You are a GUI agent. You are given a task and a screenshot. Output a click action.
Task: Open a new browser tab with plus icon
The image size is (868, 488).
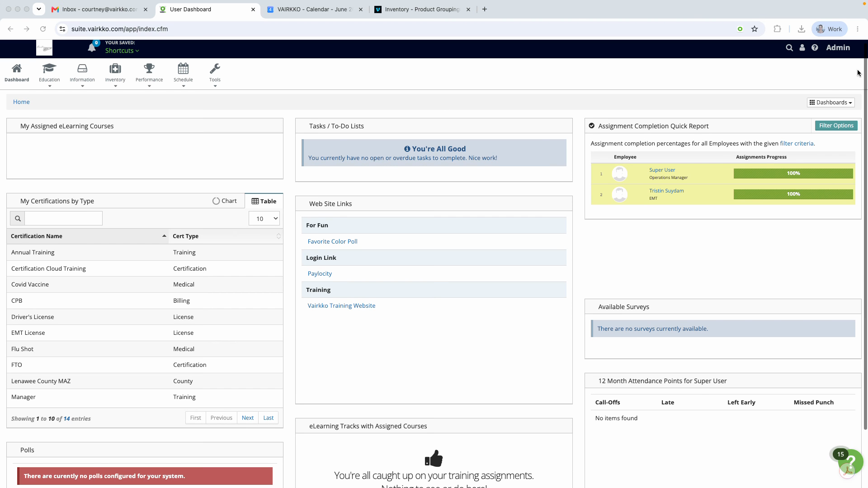(485, 9)
